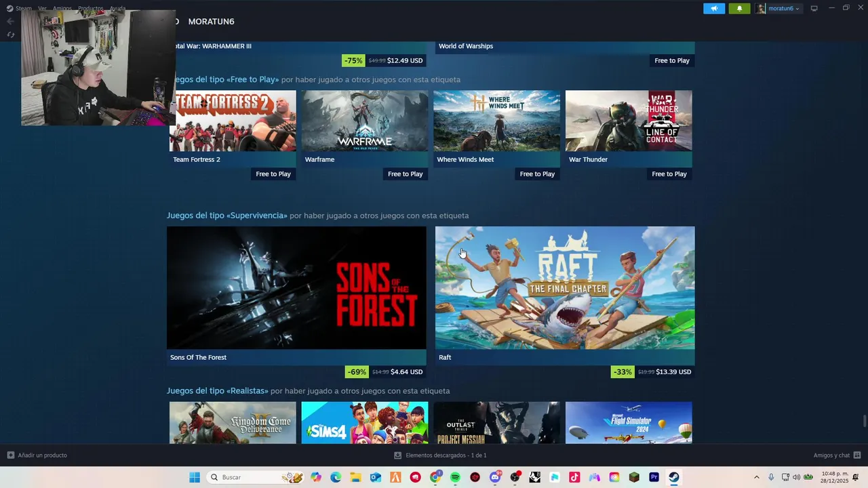Screen dimensions: 868x488
Task: Open the clock and date panel
Action: (835, 477)
